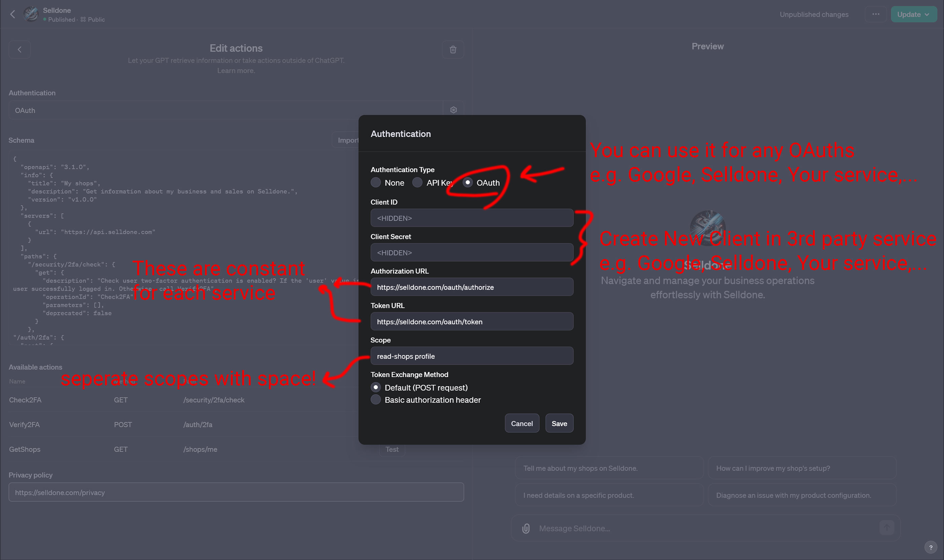
Task: Open the authentication settings gear icon
Action: (x=453, y=110)
